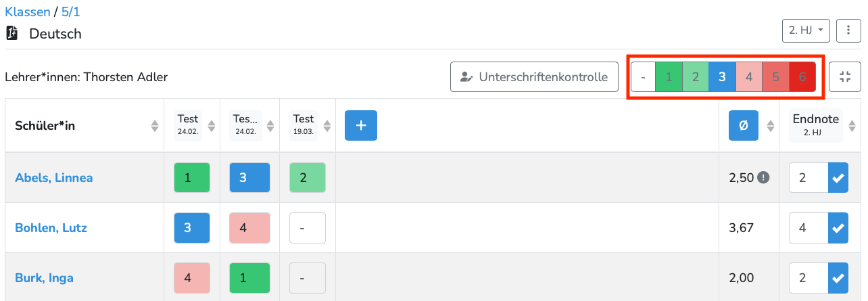Click Bohlen, Lutz's Endnote input field

809,228
